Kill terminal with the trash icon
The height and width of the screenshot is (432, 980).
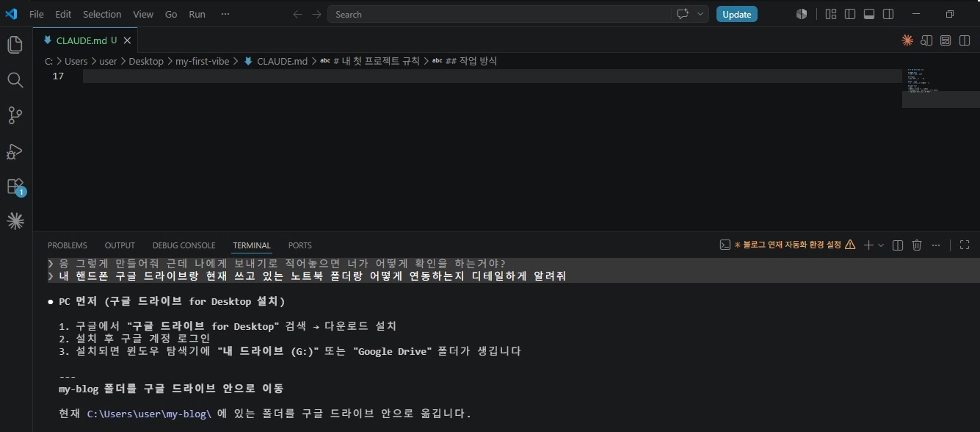[x=917, y=245]
